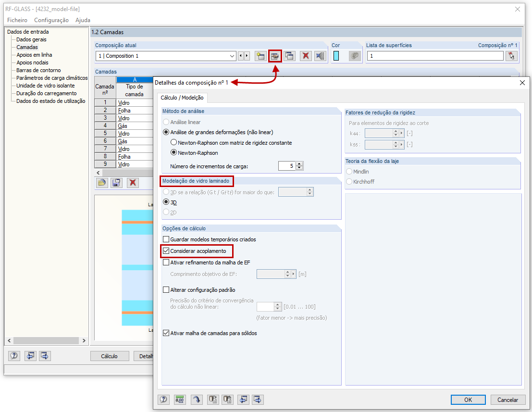This screenshot has height=412, width=532.
Task: Click right blue arrow window icon in dialog
Action: [x=258, y=400]
